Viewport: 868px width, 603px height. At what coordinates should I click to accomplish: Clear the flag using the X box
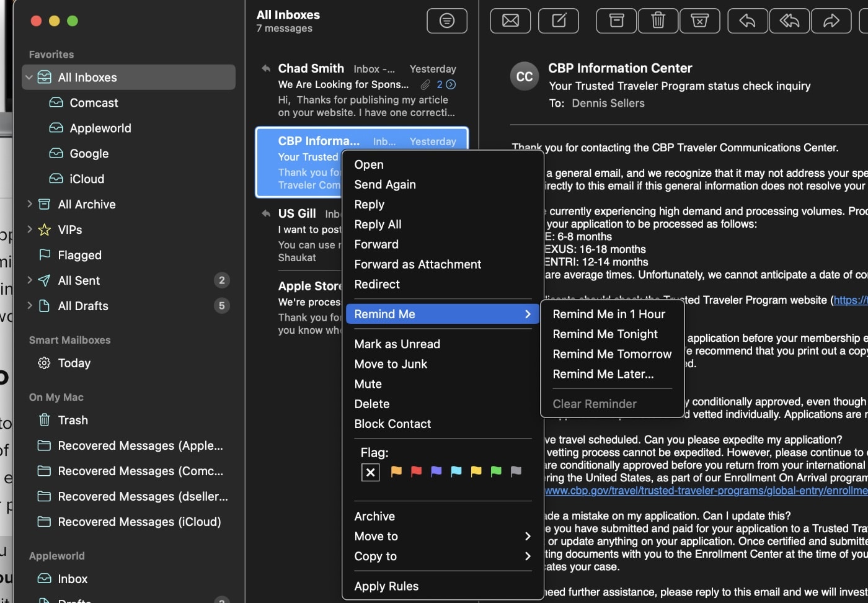370,473
